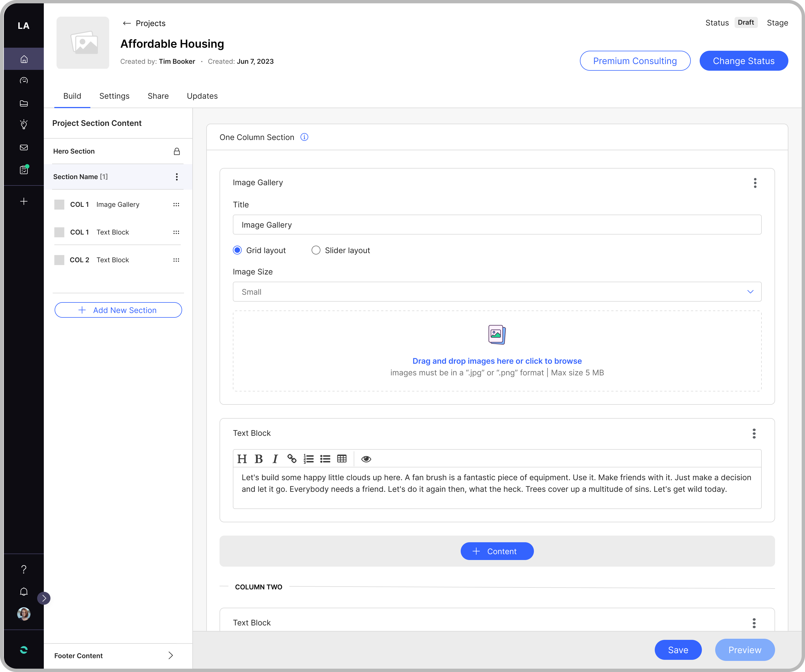This screenshot has width=805, height=672.
Task: Expand Footer Content chevron
Action: click(x=170, y=656)
